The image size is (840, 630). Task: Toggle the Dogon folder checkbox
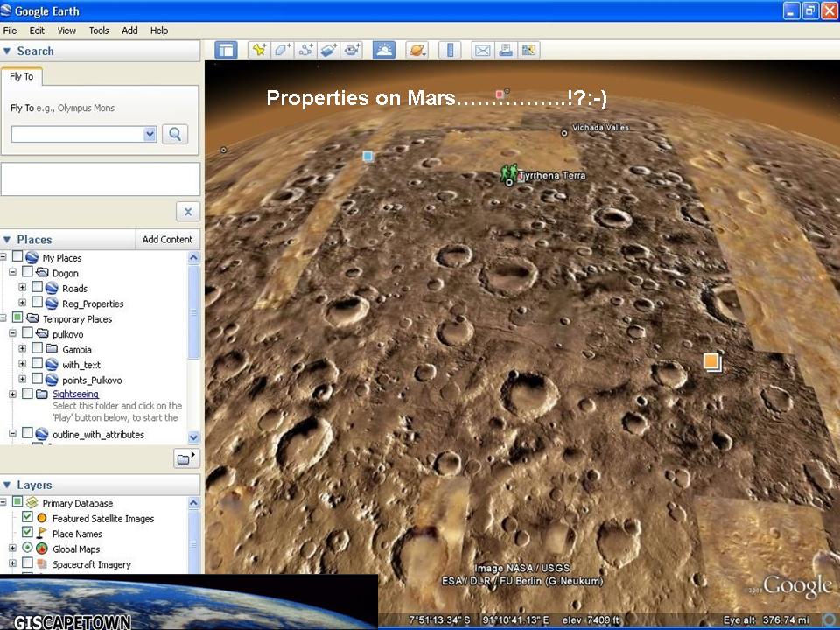[x=27, y=272]
